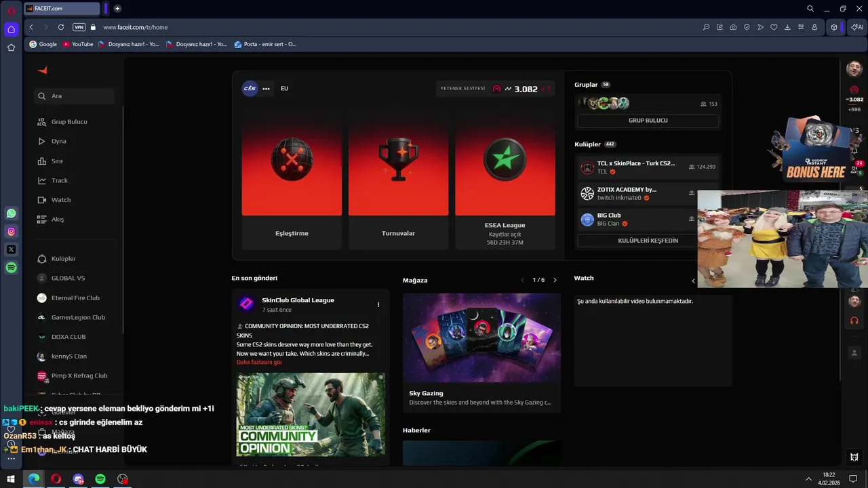
Task: Click SkinClub Global League post author
Action: click(x=298, y=300)
